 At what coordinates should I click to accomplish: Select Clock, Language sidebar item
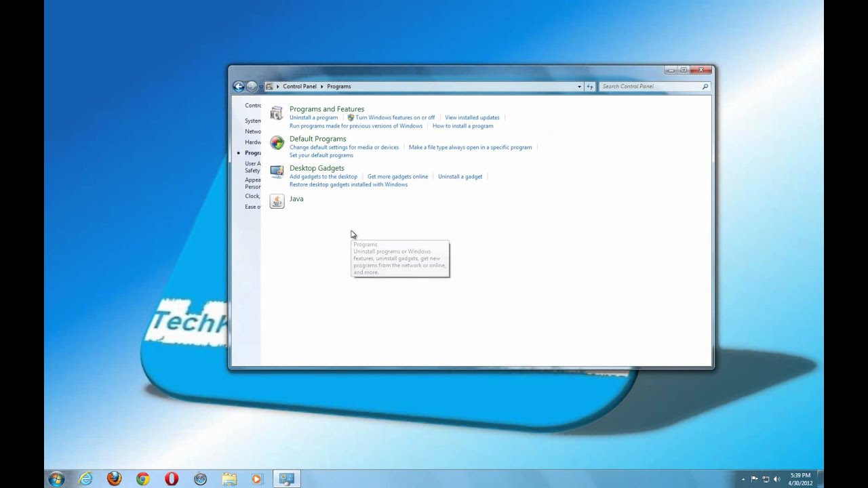pos(253,196)
